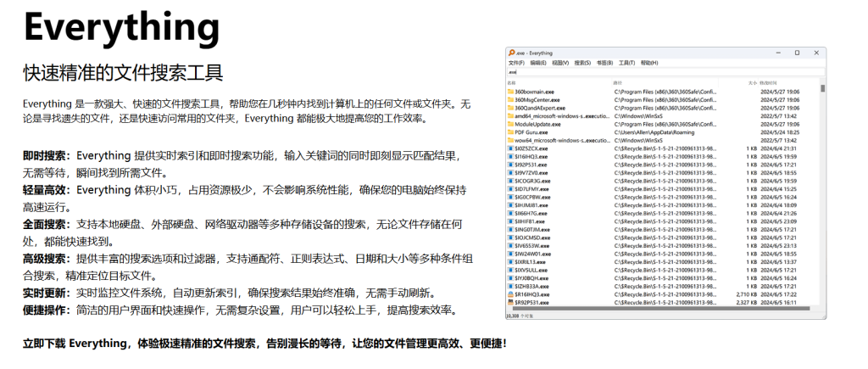Open the 帮助(H) menu
Viewport: 868px width, 369px height.
coord(648,63)
